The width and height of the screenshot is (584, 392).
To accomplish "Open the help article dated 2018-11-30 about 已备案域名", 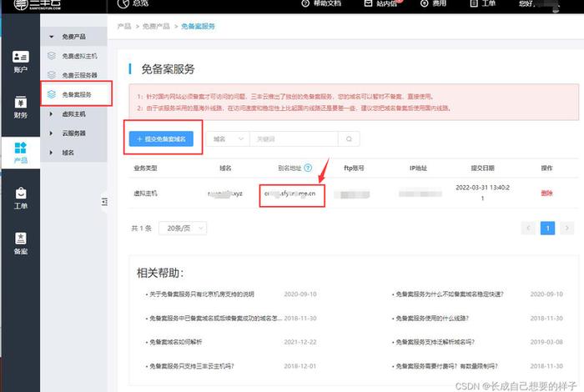I will (215, 319).
